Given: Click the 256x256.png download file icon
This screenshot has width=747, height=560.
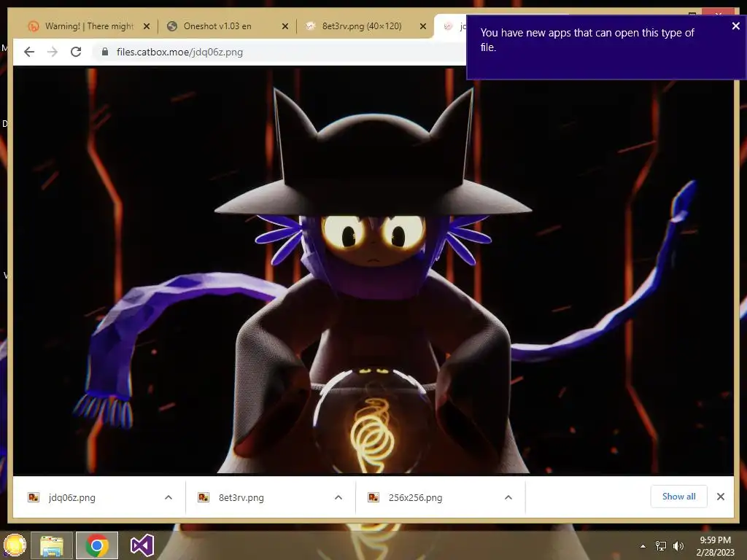Looking at the screenshot, I should click(x=373, y=497).
